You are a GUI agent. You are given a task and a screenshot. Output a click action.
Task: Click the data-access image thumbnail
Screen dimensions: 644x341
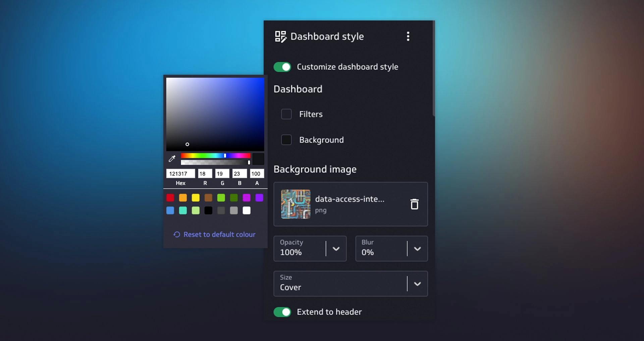coord(296,204)
